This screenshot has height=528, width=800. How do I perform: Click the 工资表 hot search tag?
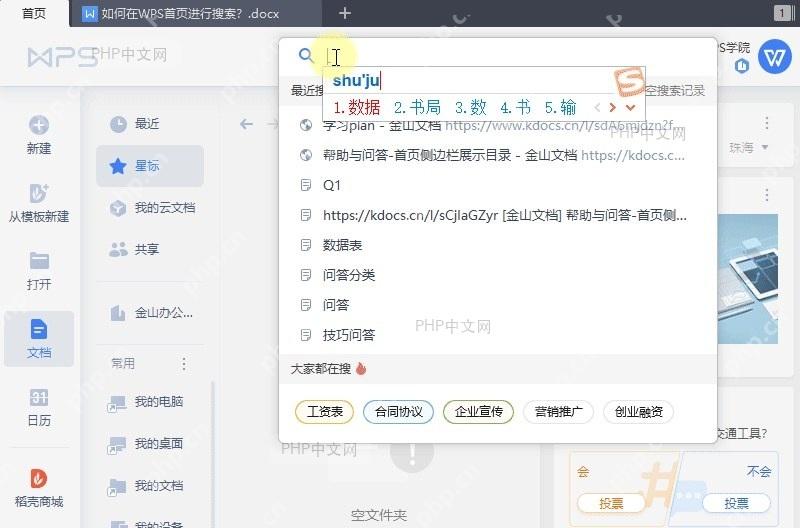[x=324, y=412]
